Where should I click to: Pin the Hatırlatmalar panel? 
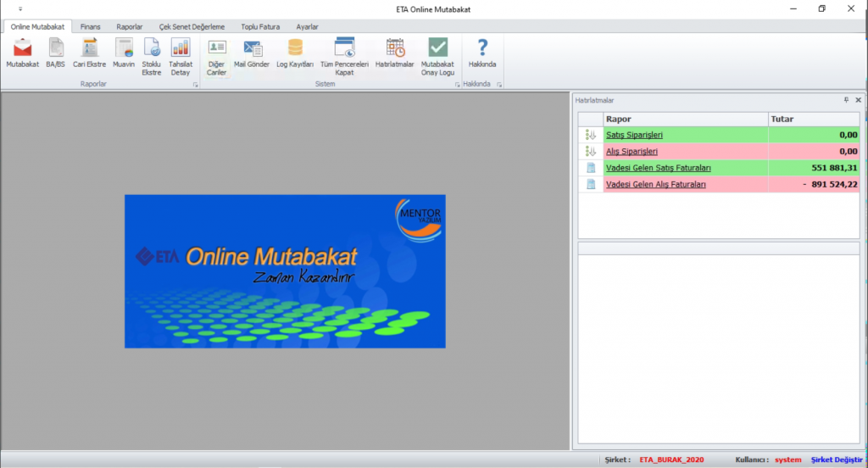pyautogui.click(x=846, y=100)
